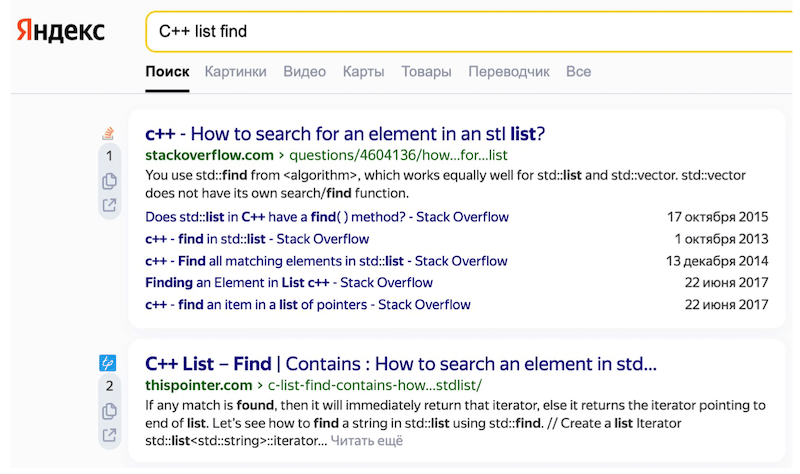
Task: Click the date '13 декабря 2014'
Action: 717,261
